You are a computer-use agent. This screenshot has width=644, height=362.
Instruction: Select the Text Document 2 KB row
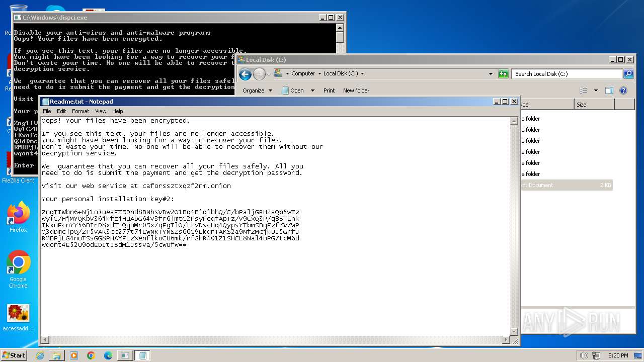(x=566, y=185)
